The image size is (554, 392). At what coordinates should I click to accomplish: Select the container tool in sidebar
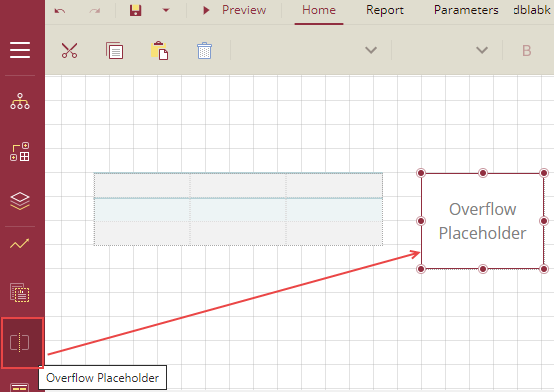(20, 293)
